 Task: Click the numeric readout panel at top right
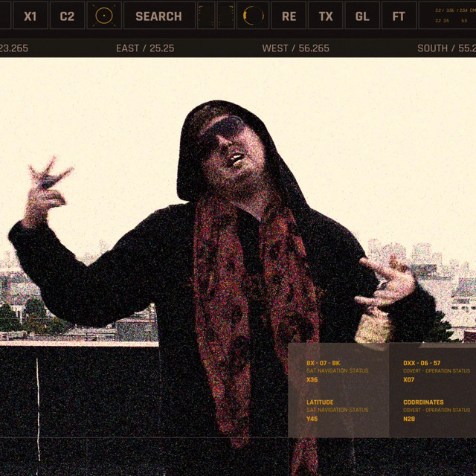point(448,16)
